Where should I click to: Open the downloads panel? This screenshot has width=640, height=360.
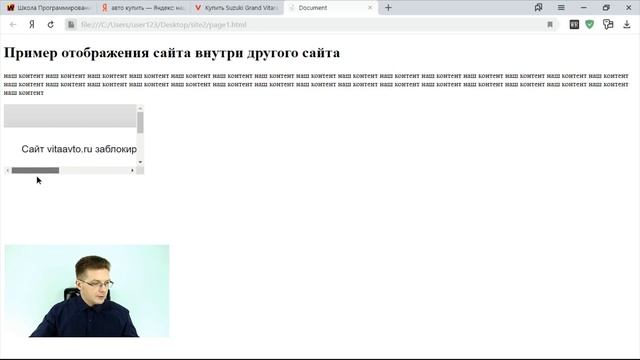(x=627, y=24)
